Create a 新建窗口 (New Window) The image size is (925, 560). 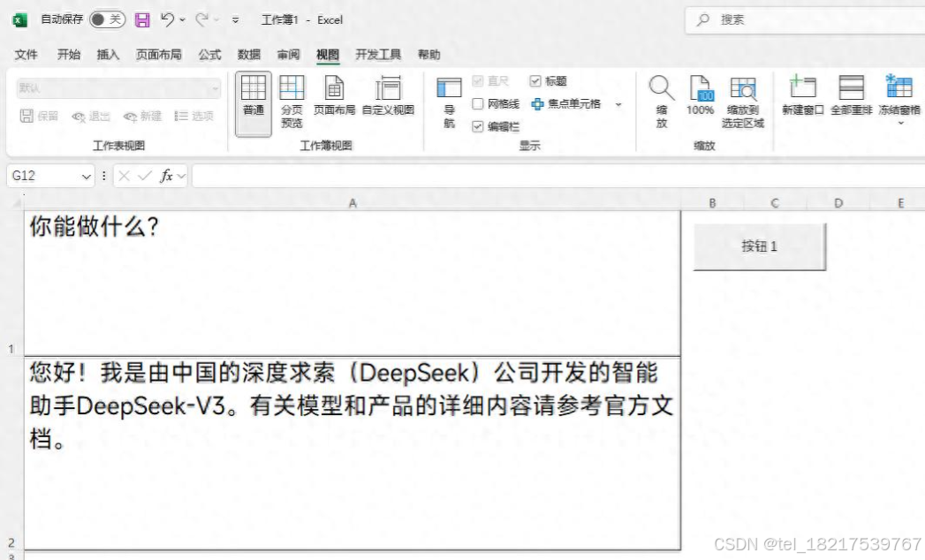(801, 97)
